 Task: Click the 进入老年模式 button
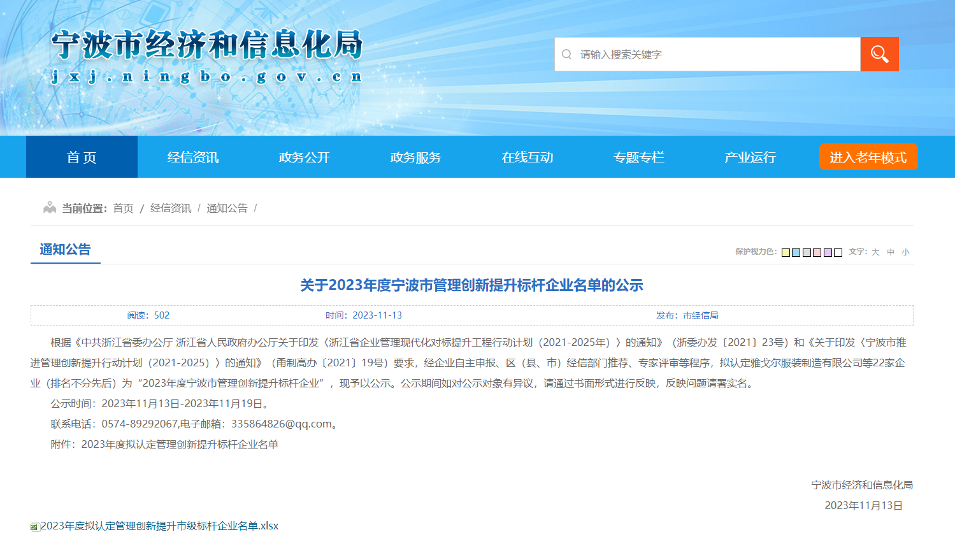868,157
